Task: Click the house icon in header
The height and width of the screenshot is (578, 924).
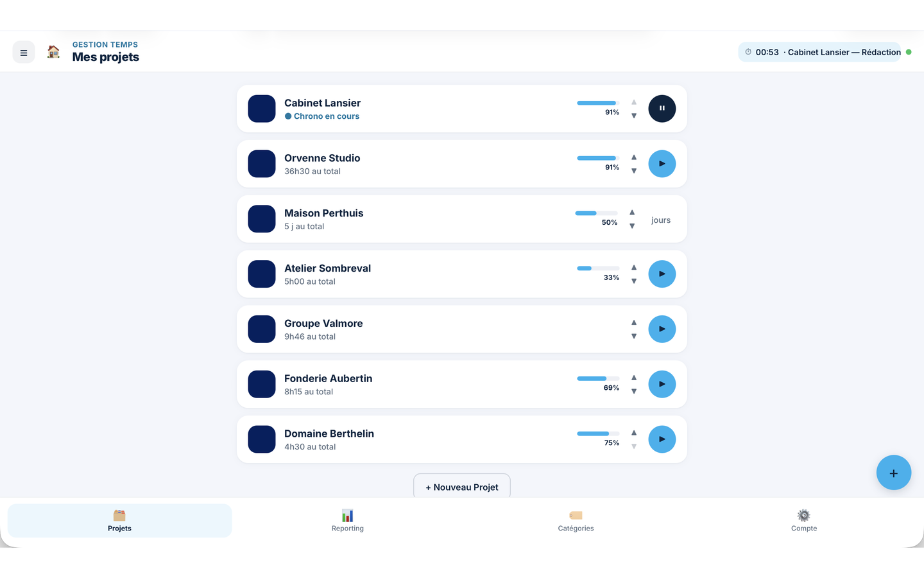Action: [x=53, y=52]
